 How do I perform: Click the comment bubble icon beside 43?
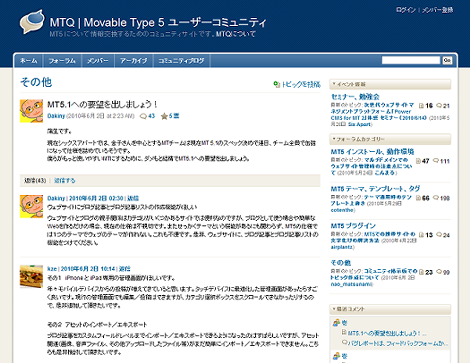[x=143, y=116]
